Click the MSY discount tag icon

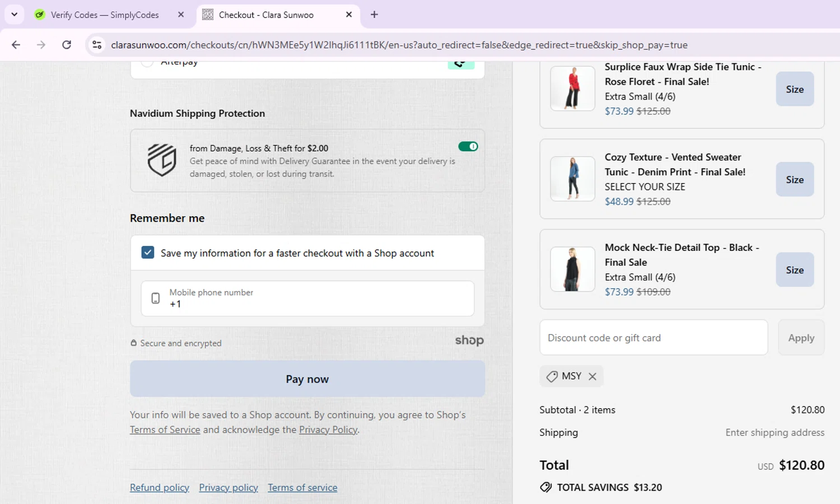coord(552,376)
